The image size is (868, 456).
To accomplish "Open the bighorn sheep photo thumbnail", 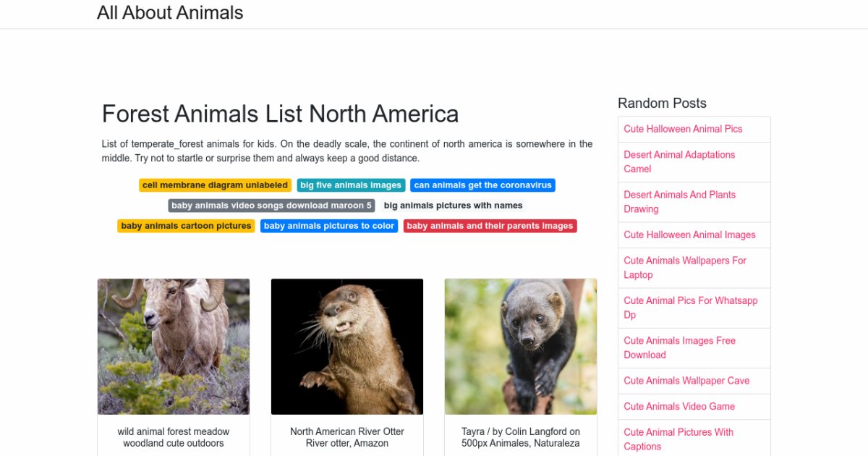I will (x=174, y=346).
